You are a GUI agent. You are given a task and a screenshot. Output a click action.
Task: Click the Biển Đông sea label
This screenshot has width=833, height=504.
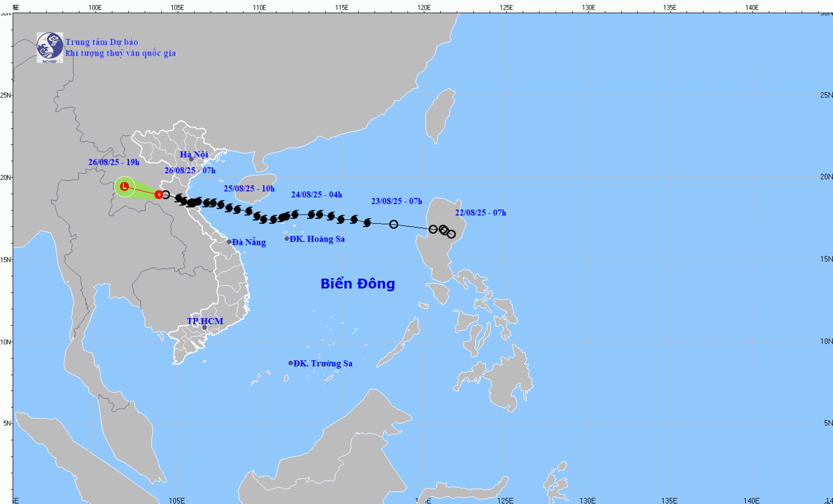(x=358, y=284)
